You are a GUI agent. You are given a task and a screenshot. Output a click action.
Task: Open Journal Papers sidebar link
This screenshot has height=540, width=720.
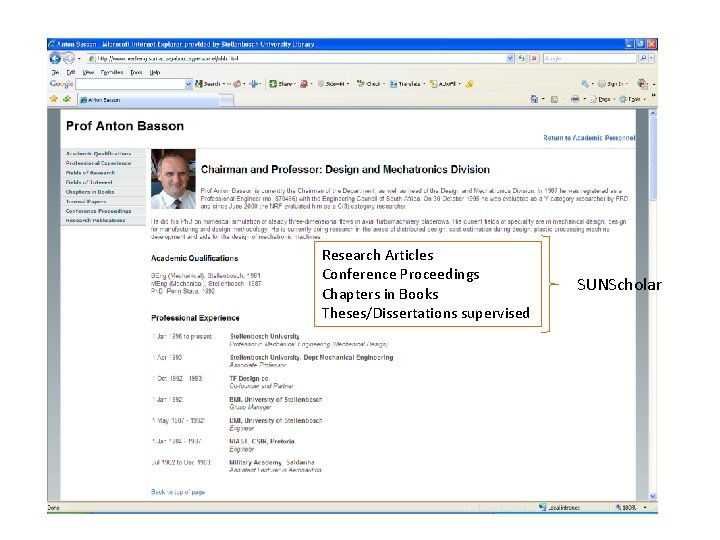coord(86,202)
